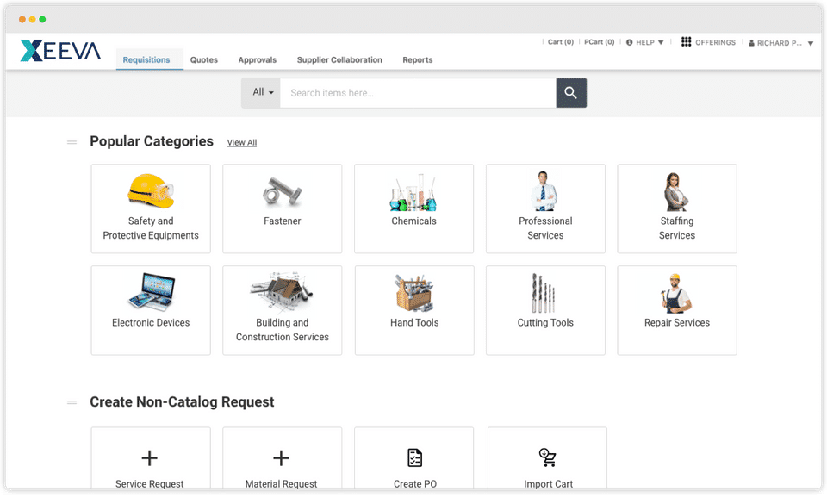Select the Create PO document icon
827x504 pixels.
[414, 457]
